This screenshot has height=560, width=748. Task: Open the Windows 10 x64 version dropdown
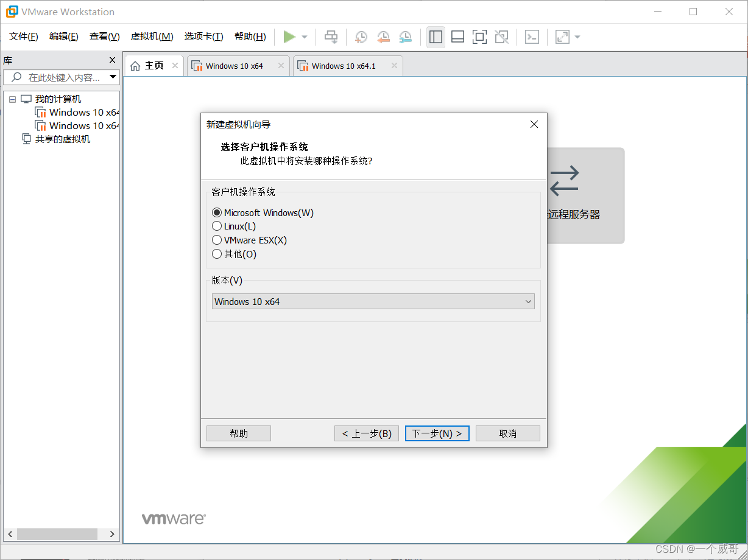(529, 301)
